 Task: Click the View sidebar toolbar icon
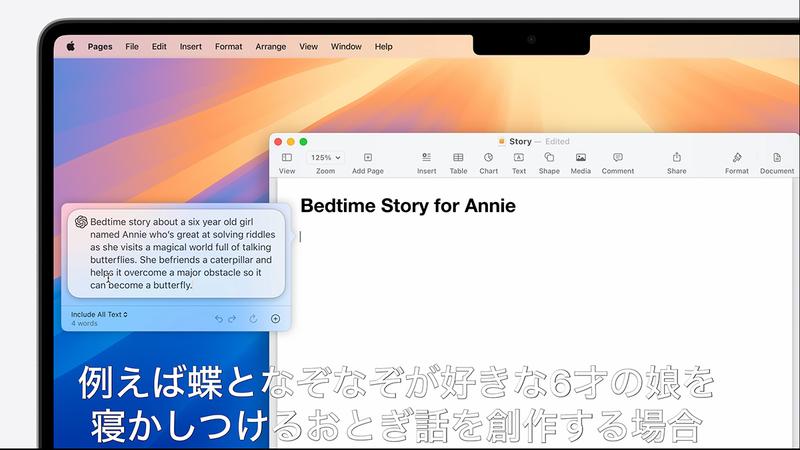[x=287, y=158]
